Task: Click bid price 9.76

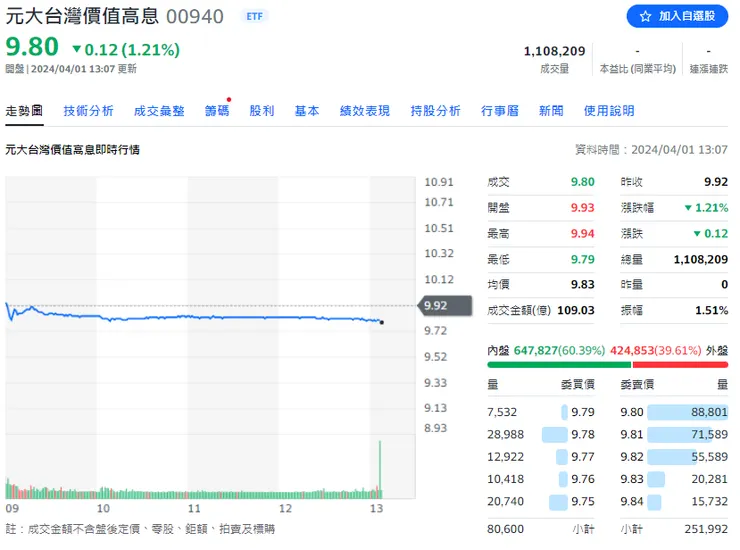Action: tap(583, 479)
